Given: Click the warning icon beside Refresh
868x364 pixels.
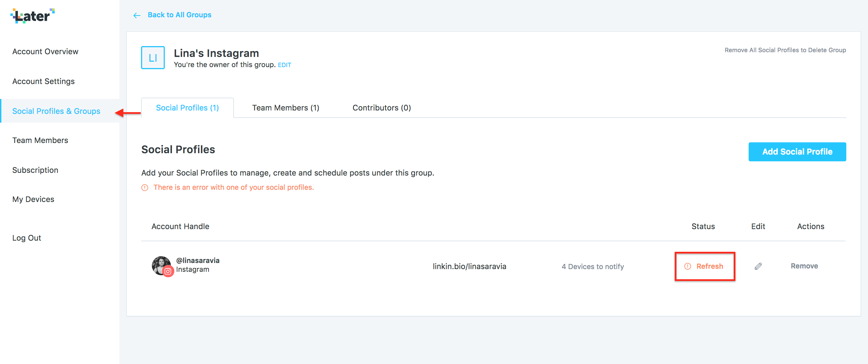Looking at the screenshot, I should (688, 266).
